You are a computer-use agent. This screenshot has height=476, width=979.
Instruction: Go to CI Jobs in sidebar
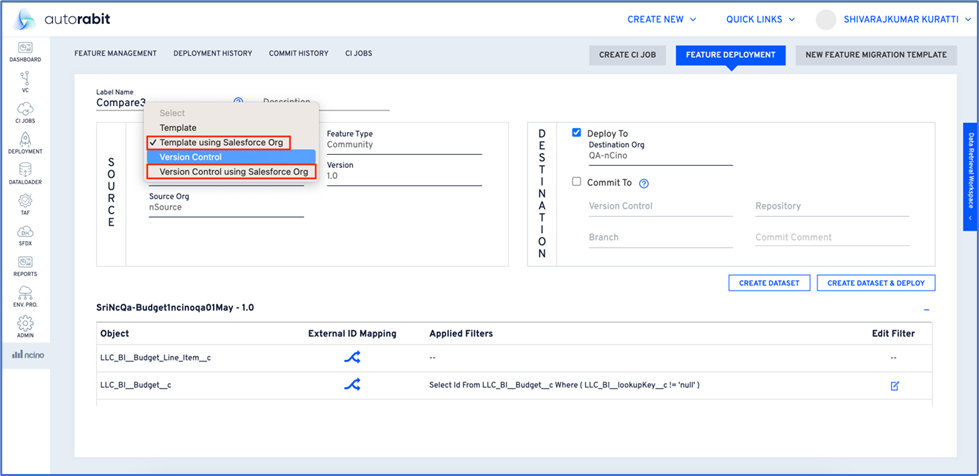coord(25,112)
